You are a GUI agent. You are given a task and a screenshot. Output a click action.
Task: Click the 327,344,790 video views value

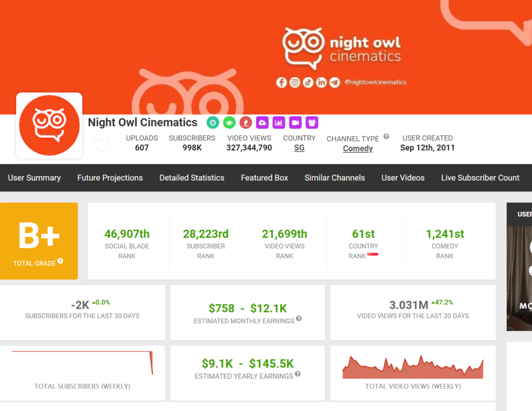pyautogui.click(x=249, y=148)
